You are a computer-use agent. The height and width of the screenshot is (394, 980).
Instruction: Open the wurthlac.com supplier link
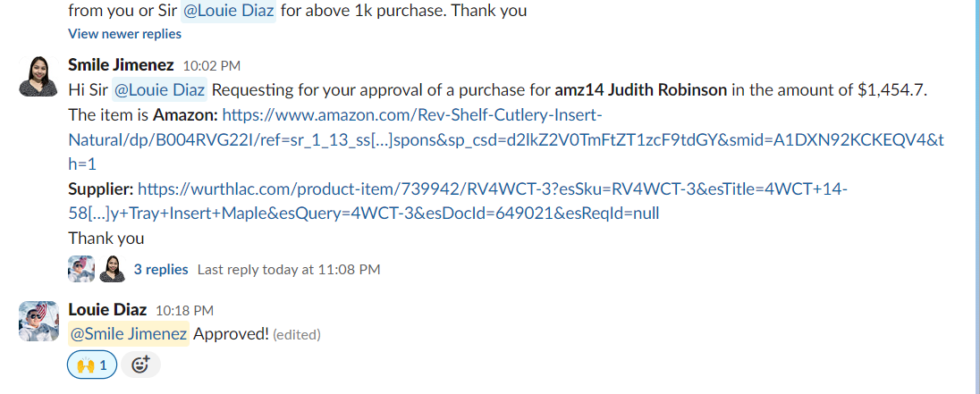(x=458, y=201)
